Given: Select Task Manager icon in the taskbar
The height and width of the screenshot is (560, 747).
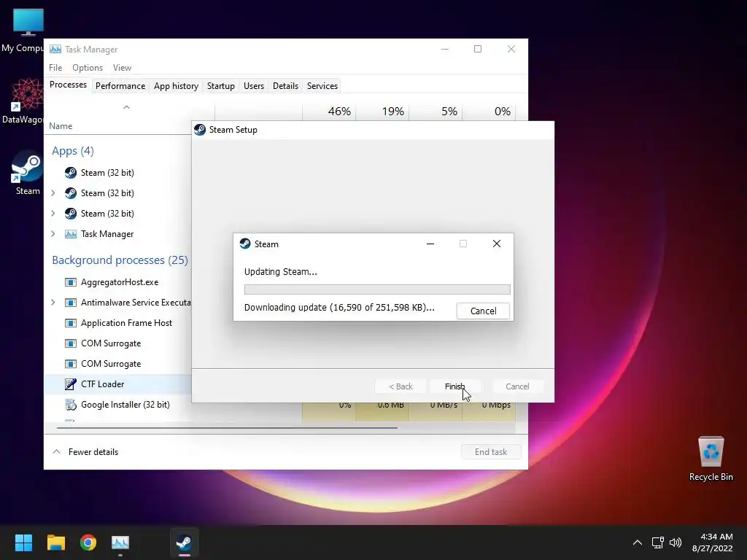Looking at the screenshot, I should pos(120,542).
